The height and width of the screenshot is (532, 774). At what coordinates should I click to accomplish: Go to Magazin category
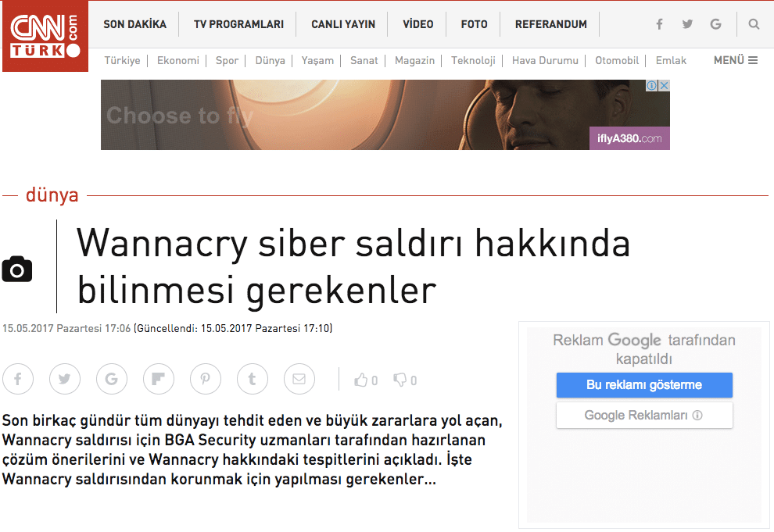point(414,60)
